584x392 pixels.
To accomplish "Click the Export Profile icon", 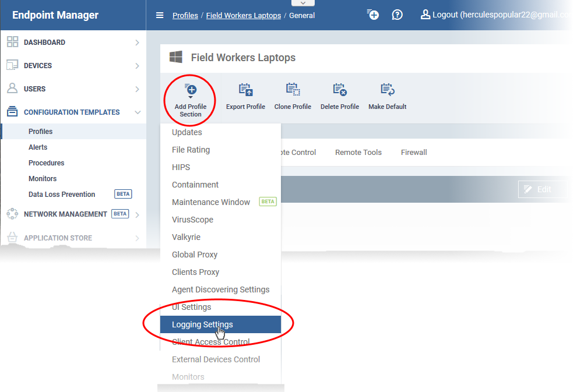I will click(245, 90).
